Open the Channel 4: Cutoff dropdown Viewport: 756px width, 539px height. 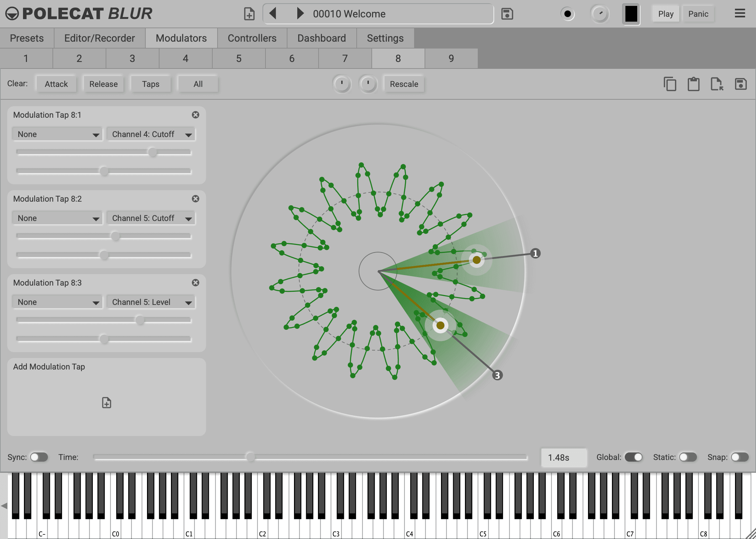[151, 134]
